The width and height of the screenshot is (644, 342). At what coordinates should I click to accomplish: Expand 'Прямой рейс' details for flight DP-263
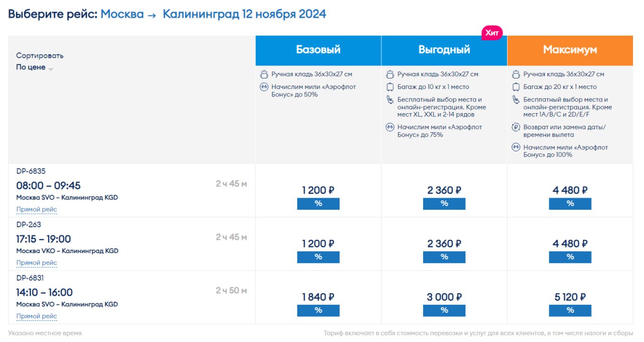point(37,263)
